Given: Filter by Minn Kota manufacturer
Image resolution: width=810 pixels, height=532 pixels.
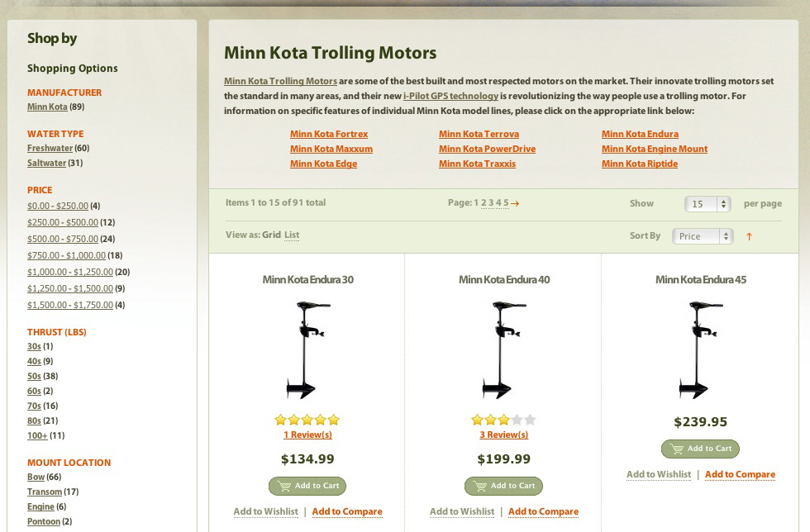Looking at the screenshot, I should (48, 107).
